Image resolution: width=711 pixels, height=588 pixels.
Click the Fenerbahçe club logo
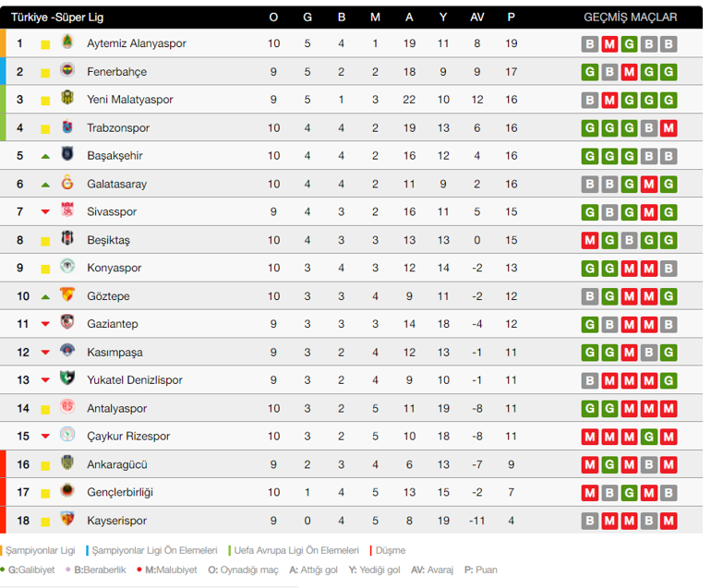click(66, 71)
